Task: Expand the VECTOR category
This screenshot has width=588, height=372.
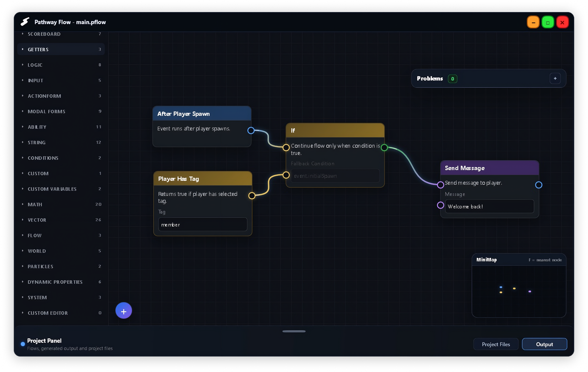Action: 61,220
